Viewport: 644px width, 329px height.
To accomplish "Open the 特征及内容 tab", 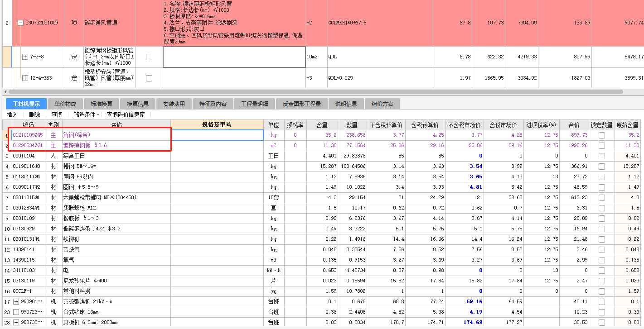I will pyautogui.click(x=213, y=104).
